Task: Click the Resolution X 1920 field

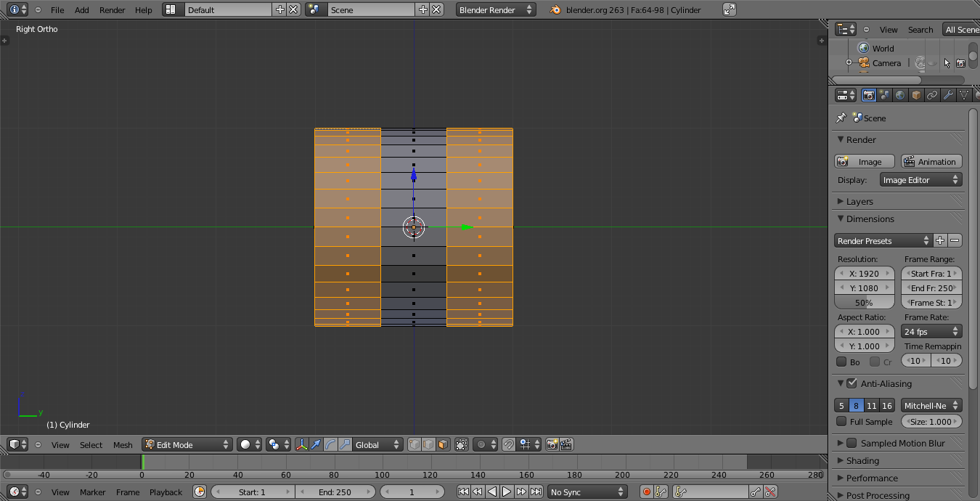Action: point(865,273)
